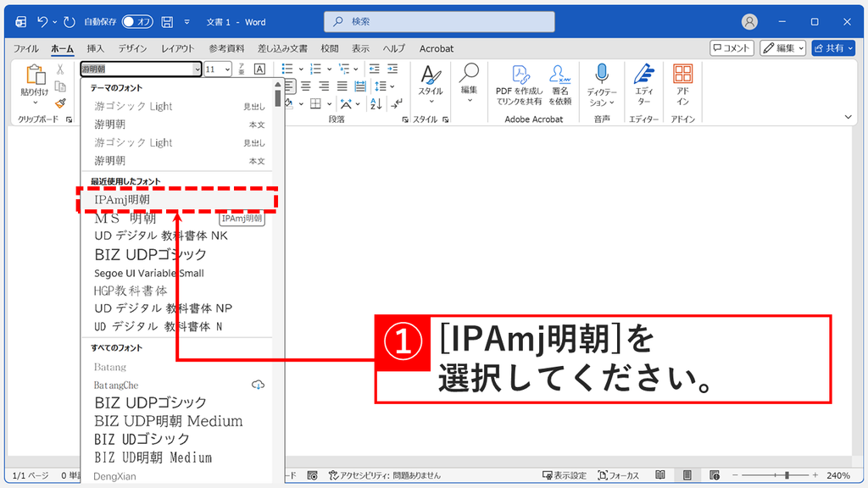
Task: Click the character border A icon
Action: (x=259, y=69)
